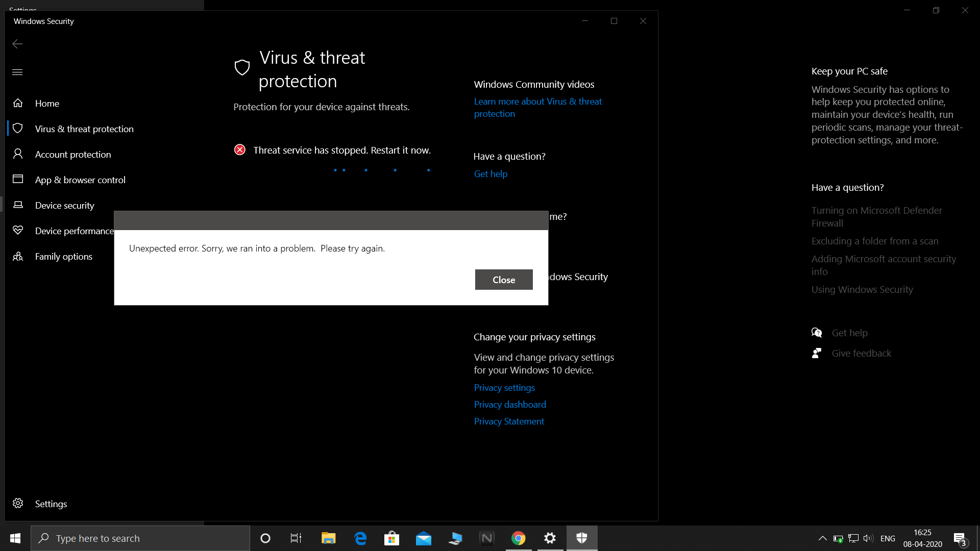Click the Virus & threat protection shield header icon
The width and height of the screenshot is (980, 551).
click(x=242, y=67)
